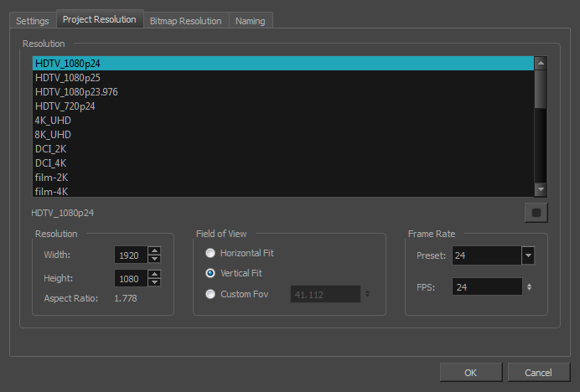Decrease the Width value with down arrow
580x392 pixels.
pos(153,259)
